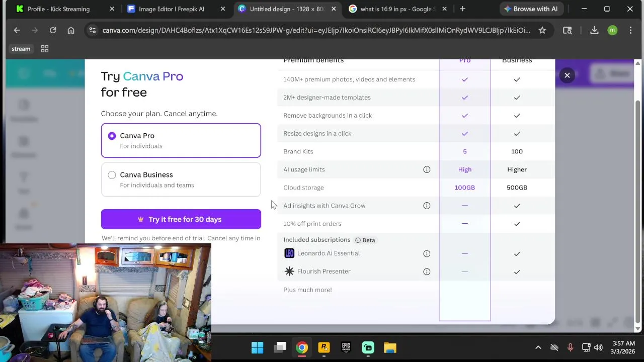Open the green Chrome profile avatar
This screenshot has width=644, height=362.
[612, 31]
